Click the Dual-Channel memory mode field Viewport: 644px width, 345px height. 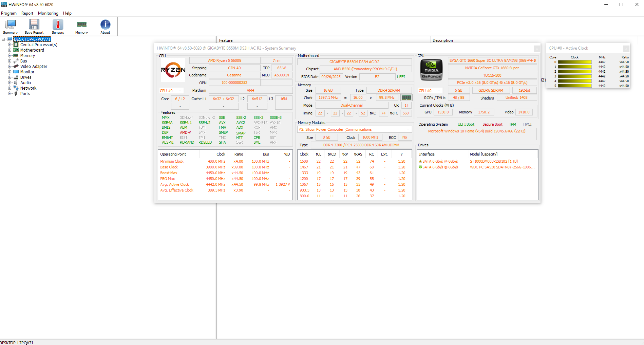pos(352,105)
